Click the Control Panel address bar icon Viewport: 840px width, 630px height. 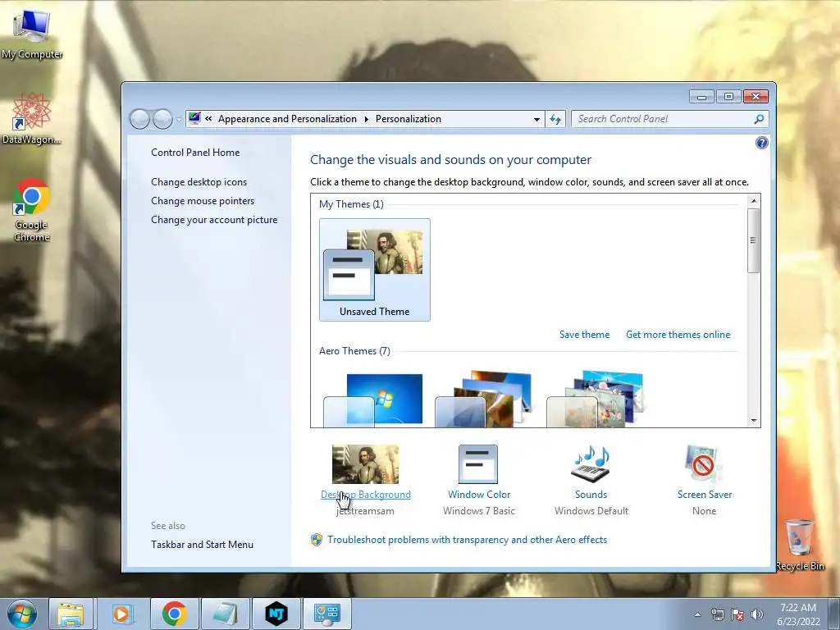pyautogui.click(x=194, y=118)
